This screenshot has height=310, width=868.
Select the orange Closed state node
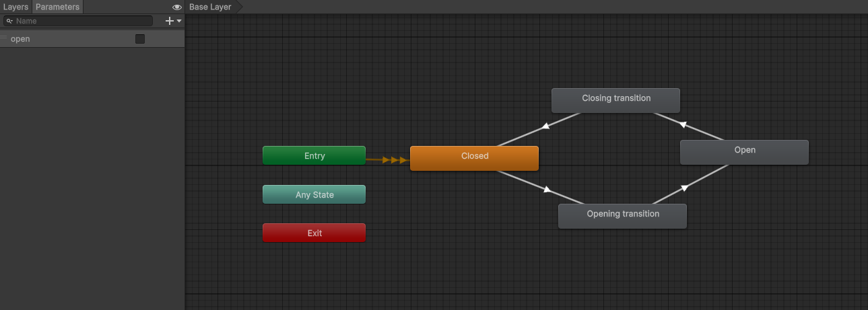click(x=474, y=158)
